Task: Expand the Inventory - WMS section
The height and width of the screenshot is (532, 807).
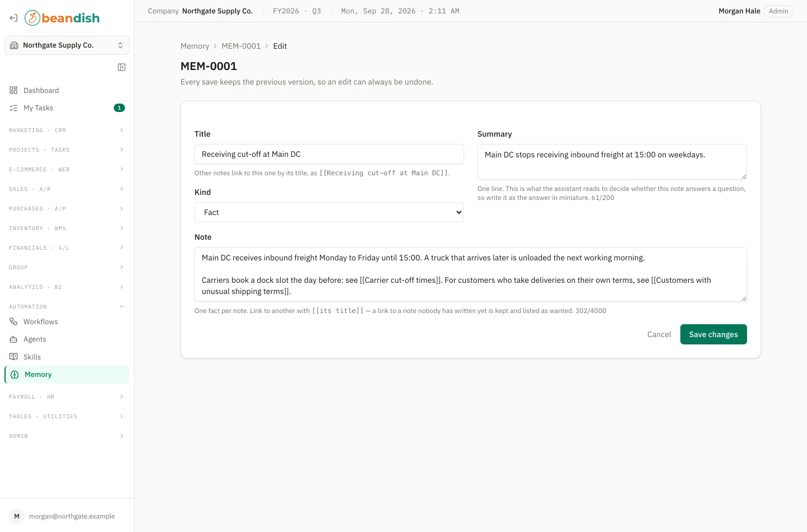Action: click(67, 228)
